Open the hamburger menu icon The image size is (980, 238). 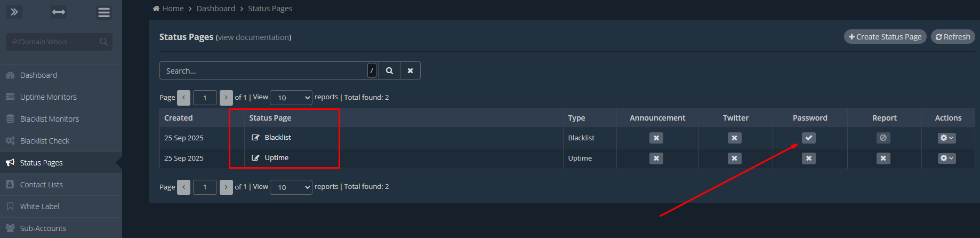104,12
